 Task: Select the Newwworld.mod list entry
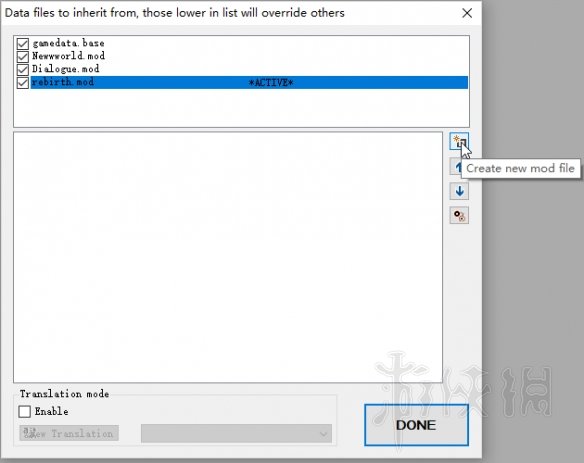click(69, 56)
